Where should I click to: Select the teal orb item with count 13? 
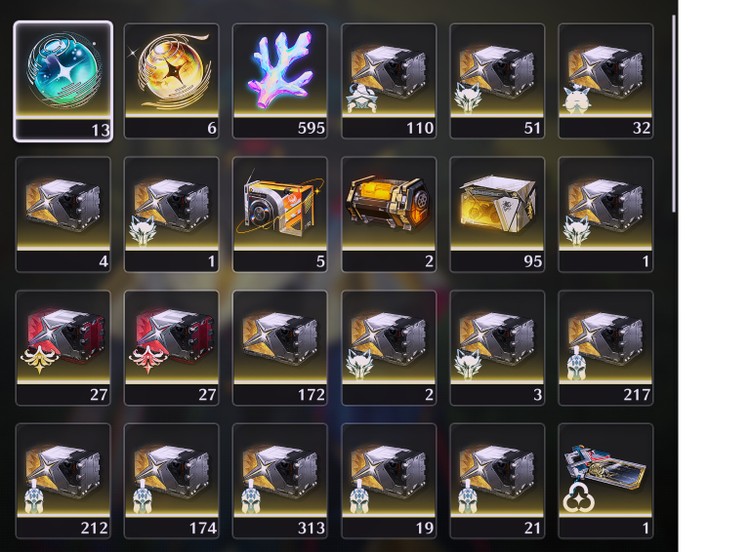pos(63,81)
